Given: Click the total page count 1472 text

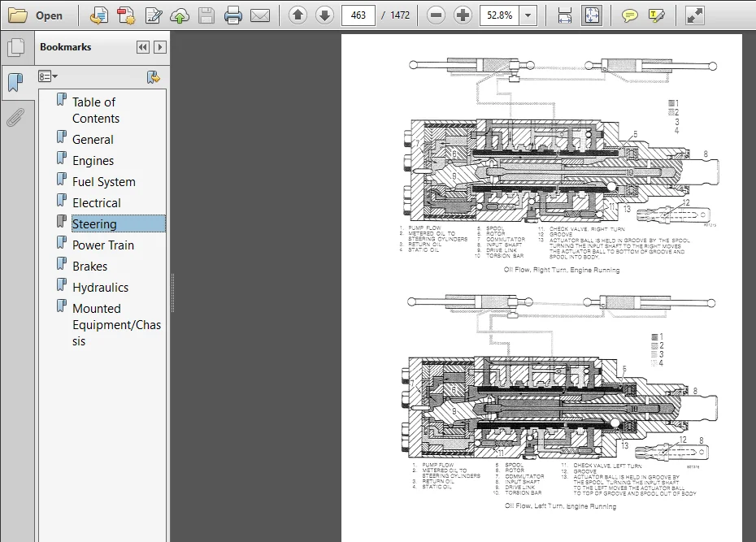Looking at the screenshot, I should click(x=400, y=15).
